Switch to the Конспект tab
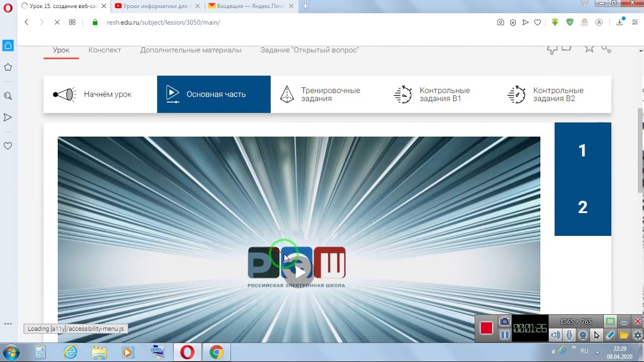The image size is (644, 362). tap(105, 50)
